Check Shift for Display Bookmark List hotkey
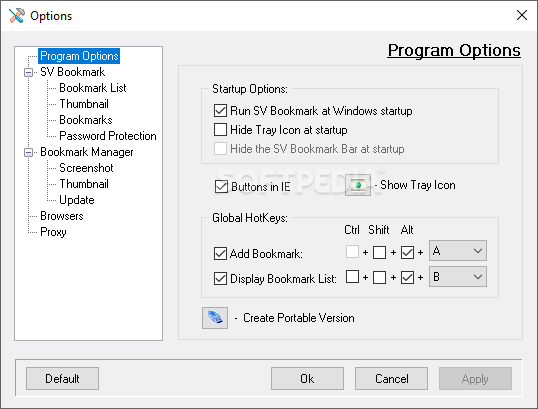 tap(379, 278)
